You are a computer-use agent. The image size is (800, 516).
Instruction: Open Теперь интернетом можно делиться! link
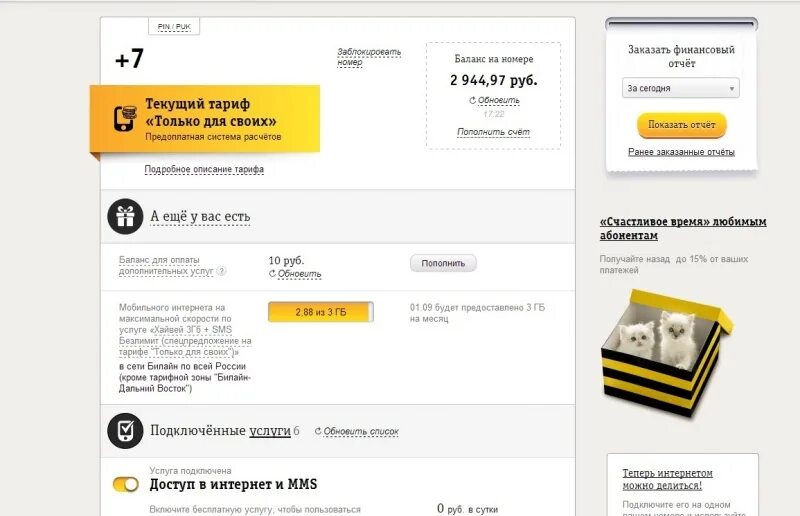click(667, 479)
